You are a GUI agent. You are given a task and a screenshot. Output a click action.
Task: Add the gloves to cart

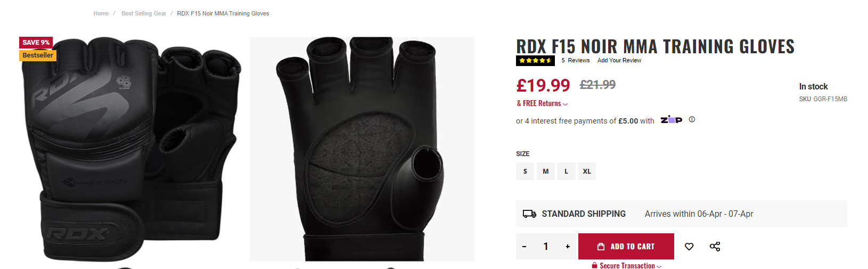pyautogui.click(x=626, y=247)
